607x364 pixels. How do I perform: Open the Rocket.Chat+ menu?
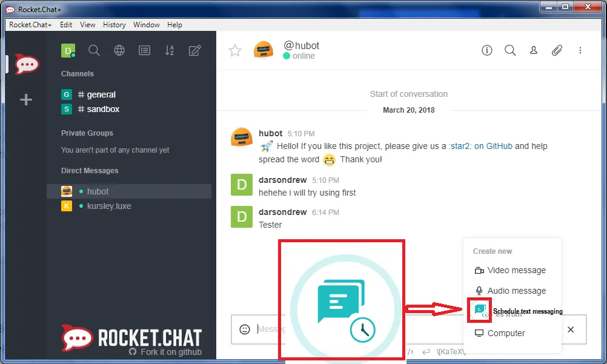click(x=30, y=25)
